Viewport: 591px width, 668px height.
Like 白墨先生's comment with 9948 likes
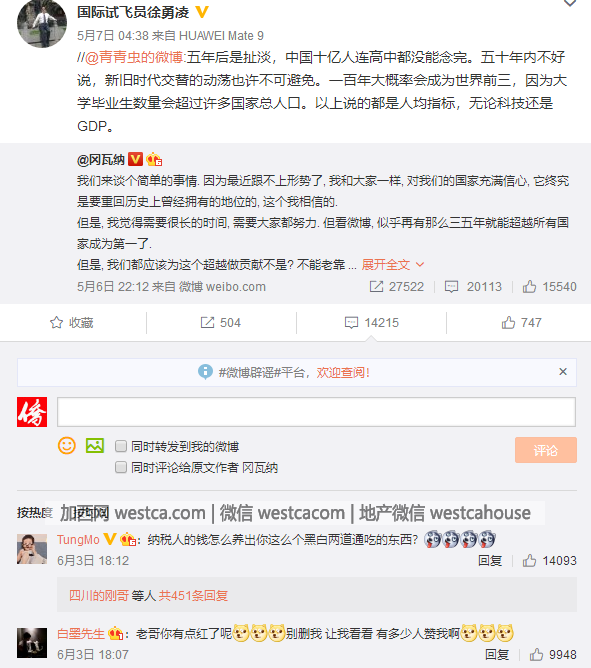[x=536, y=654]
